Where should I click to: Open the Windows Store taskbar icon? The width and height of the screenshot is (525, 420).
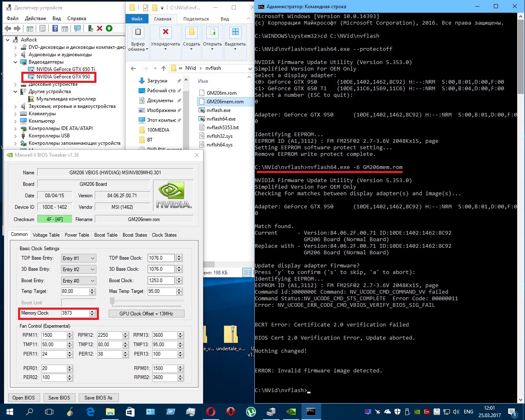coord(130,411)
